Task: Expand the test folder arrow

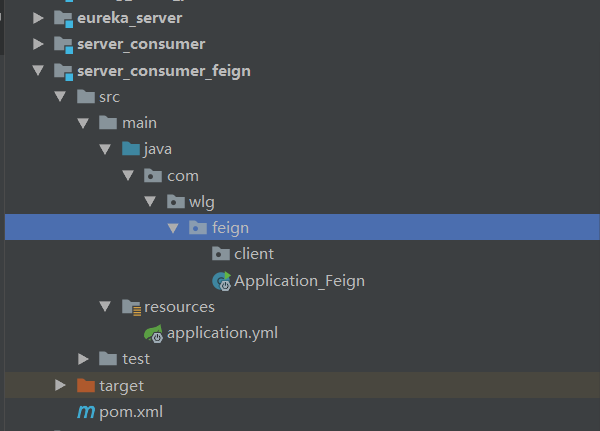Action: click(x=83, y=359)
